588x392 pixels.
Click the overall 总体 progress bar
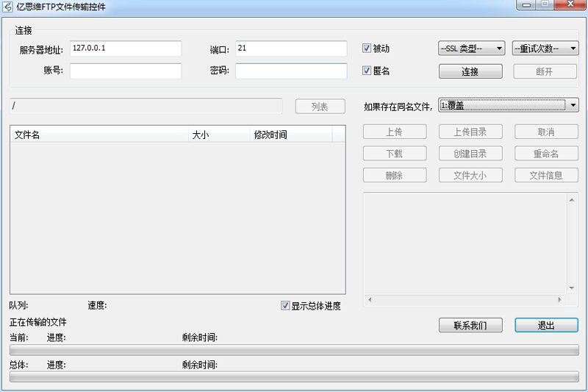[294, 377]
